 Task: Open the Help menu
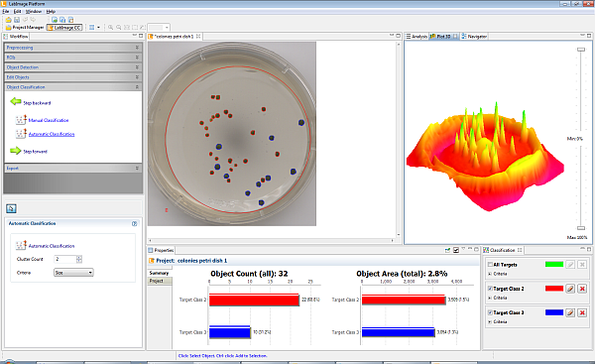click(x=51, y=11)
